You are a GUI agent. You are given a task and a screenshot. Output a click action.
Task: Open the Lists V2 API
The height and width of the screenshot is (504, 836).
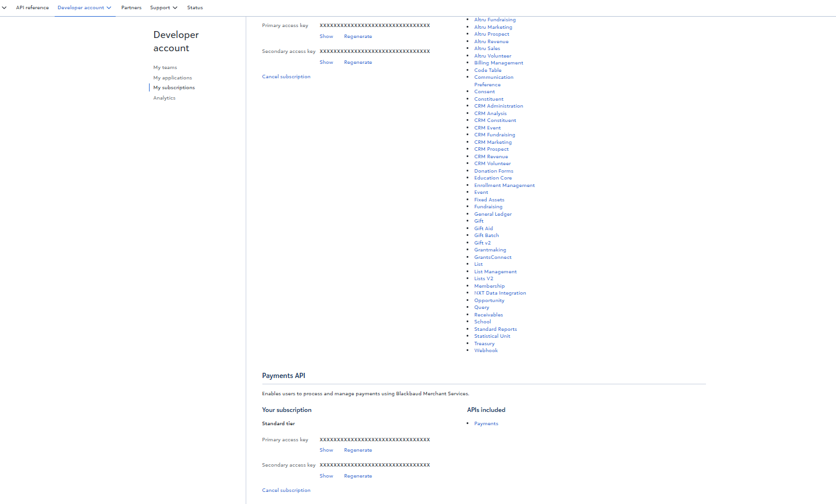[484, 278]
